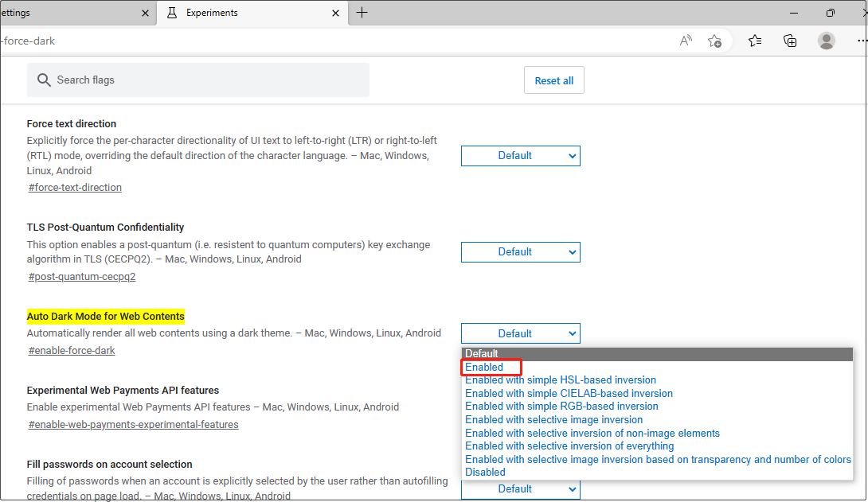
Task: Start Read aloud for this page
Action: click(685, 41)
